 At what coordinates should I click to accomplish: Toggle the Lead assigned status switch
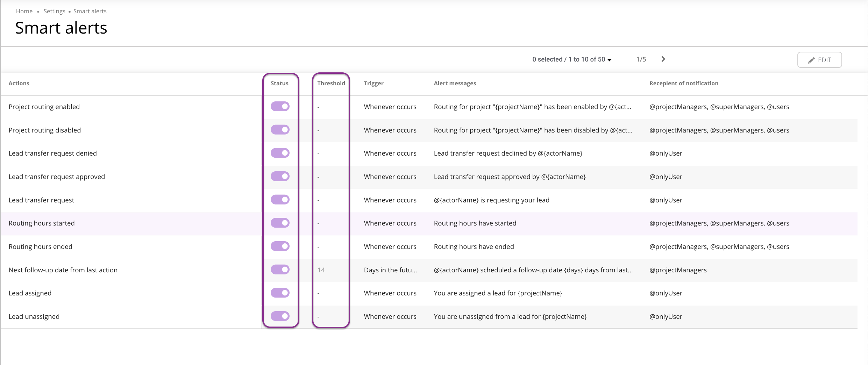tap(280, 293)
